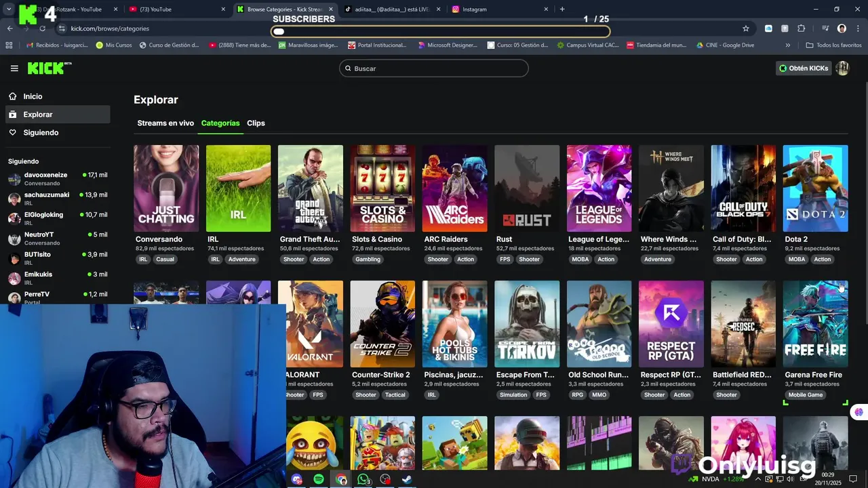The height and width of the screenshot is (488, 868).
Task: Click the address bar URL
Action: (x=110, y=28)
